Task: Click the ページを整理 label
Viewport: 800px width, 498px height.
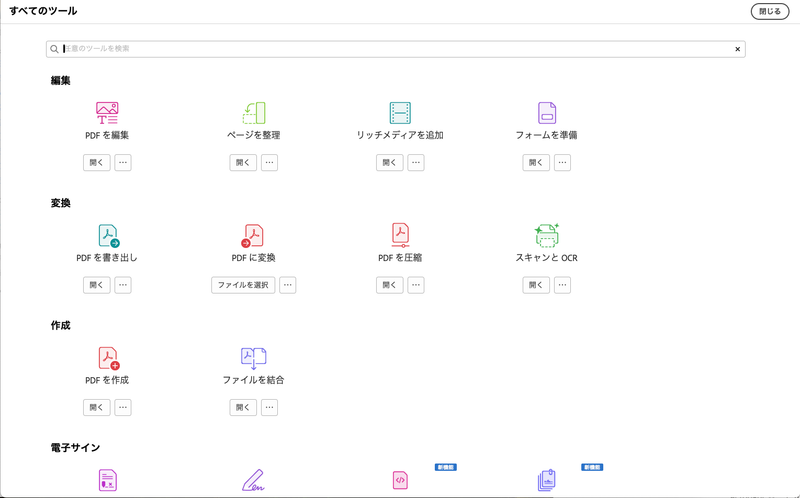Action: [254, 135]
